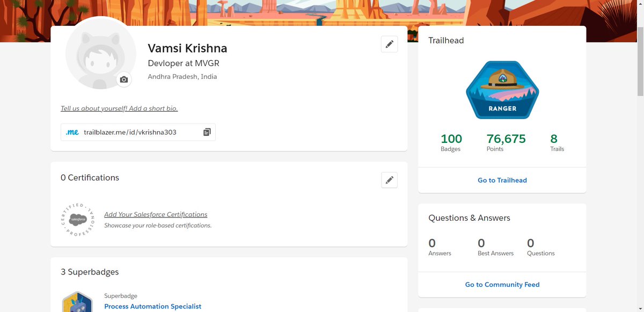Click the trailblazer.me/id/vkrishna303 URL field
644x312 pixels.
(138, 132)
